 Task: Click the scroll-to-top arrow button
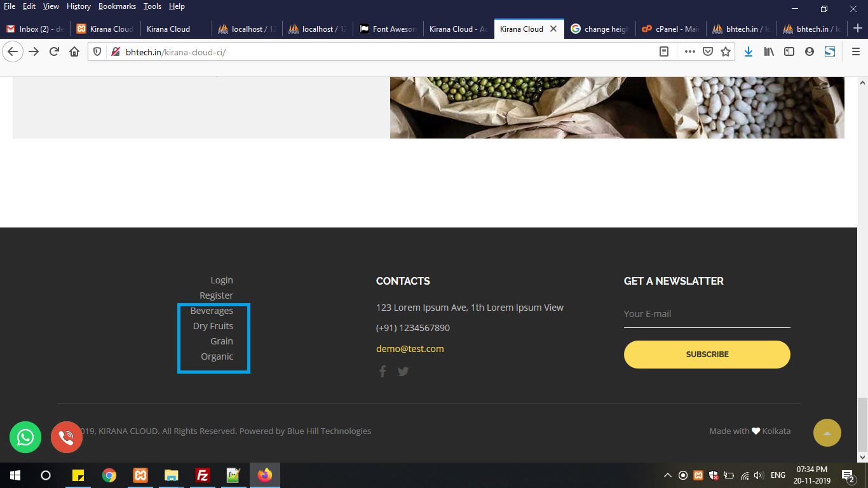tap(827, 433)
